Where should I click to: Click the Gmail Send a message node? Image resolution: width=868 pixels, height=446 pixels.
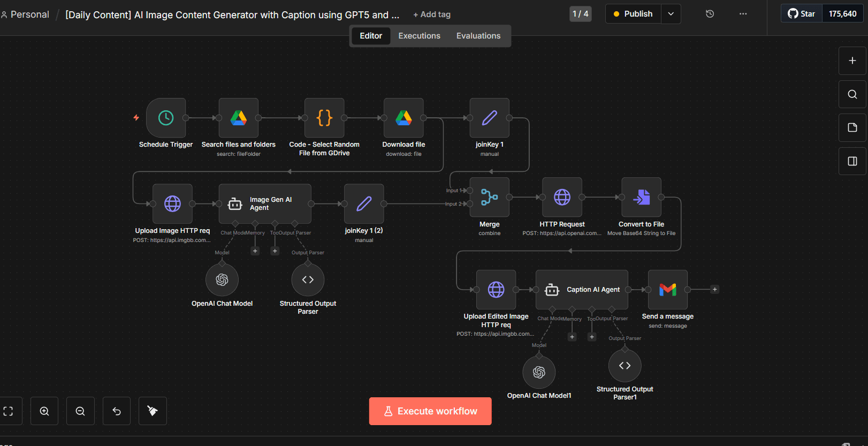click(x=667, y=290)
